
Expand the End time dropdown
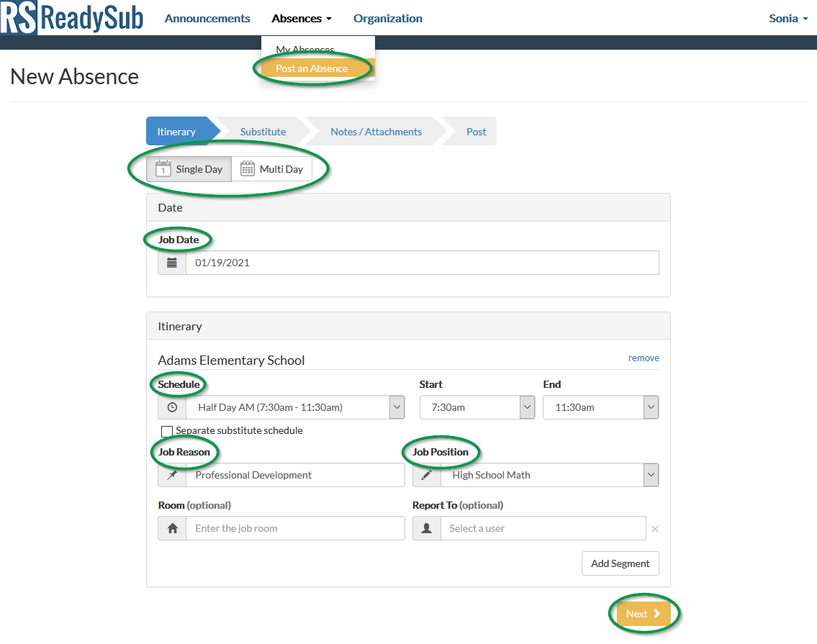(x=650, y=407)
